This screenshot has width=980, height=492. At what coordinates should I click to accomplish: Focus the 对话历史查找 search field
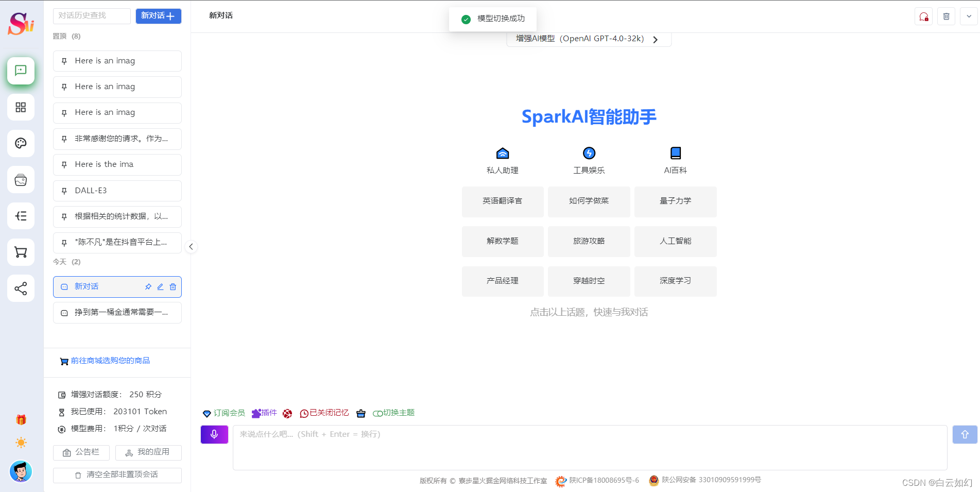92,16
